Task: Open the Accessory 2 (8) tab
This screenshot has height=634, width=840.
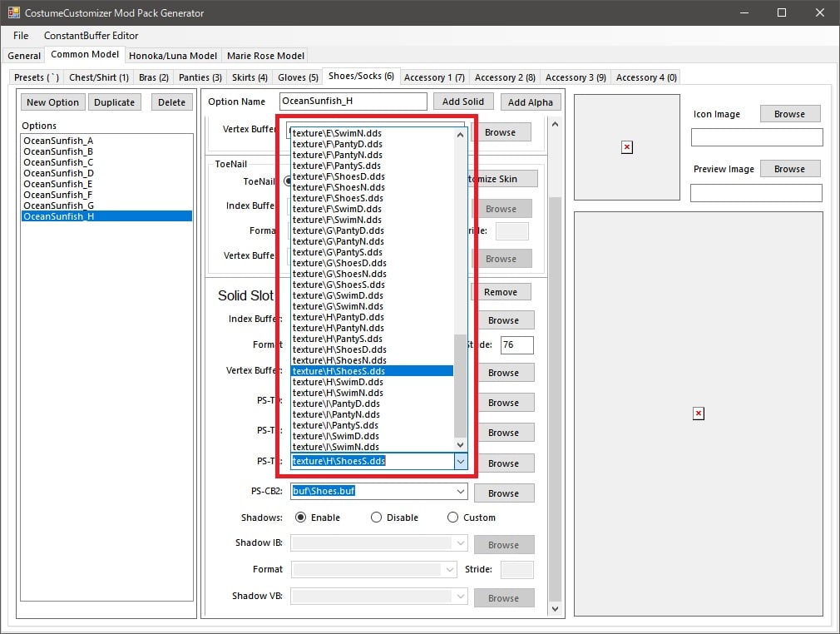Action: point(505,77)
